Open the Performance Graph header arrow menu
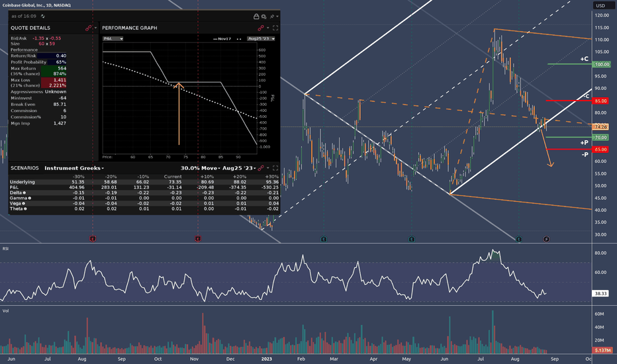The height and width of the screenshot is (364, 617). click(268, 28)
